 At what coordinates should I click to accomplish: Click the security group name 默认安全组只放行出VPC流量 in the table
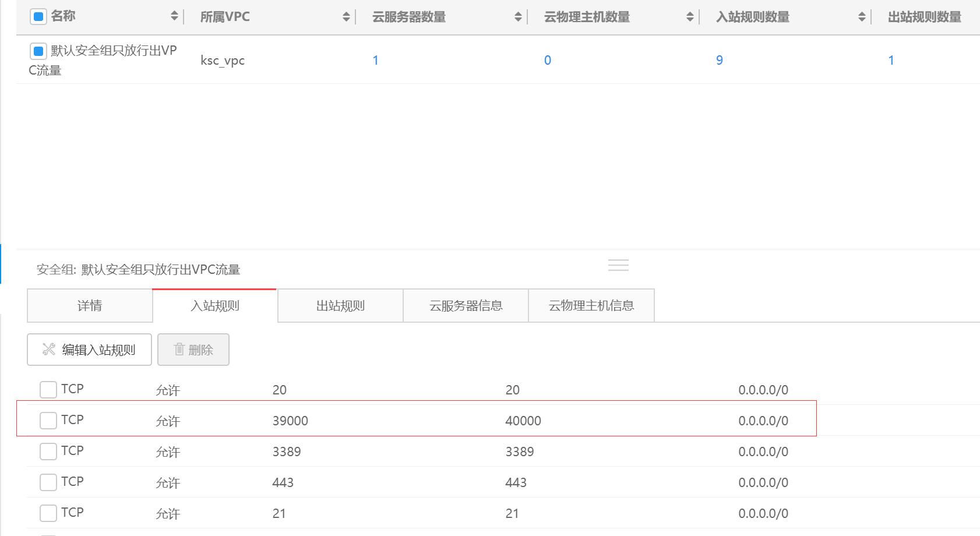(103, 60)
